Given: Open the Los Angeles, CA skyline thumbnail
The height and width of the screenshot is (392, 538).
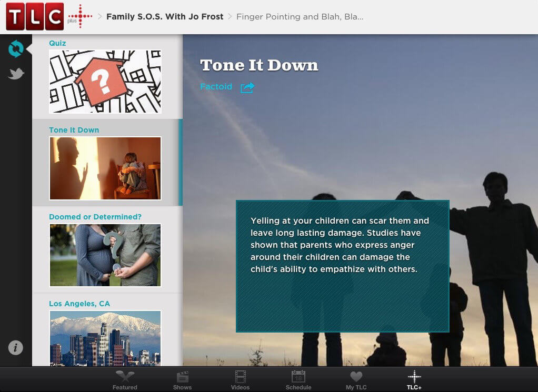Looking at the screenshot, I should [105, 337].
